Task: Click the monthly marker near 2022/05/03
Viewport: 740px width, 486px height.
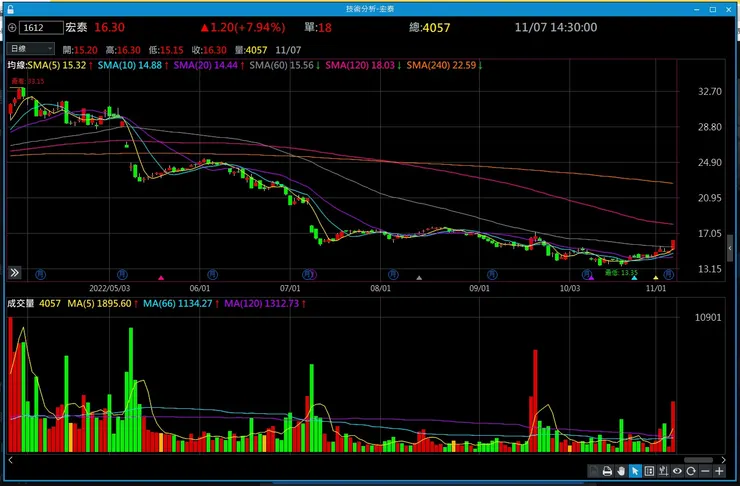Action: point(122,274)
